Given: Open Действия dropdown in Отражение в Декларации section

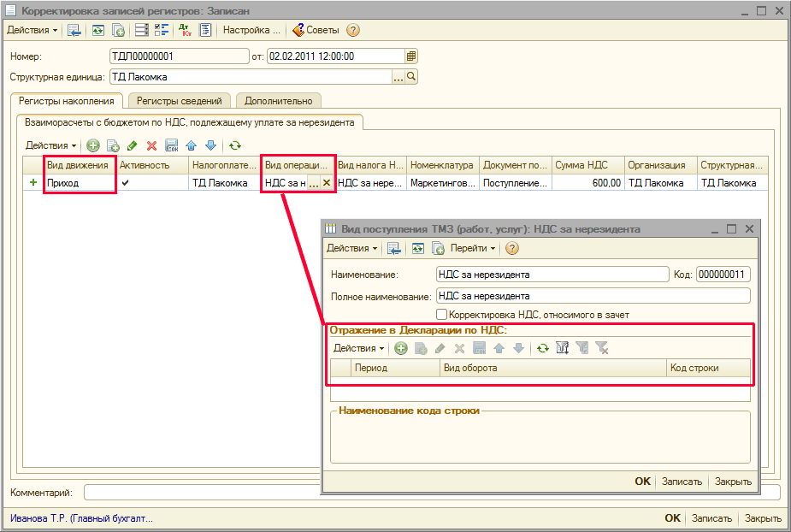Looking at the screenshot, I should (x=358, y=348).
